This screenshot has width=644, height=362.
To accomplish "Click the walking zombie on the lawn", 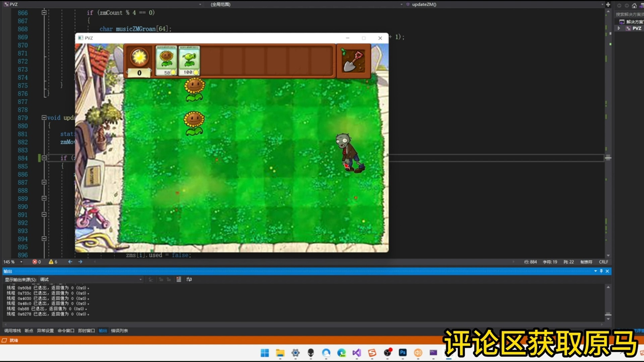I will coord(349,153).
